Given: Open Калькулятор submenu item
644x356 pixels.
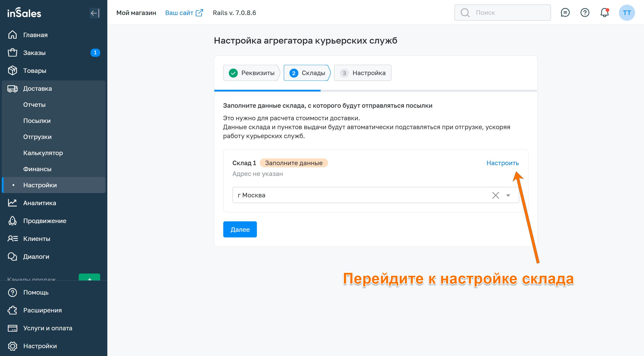Looking at the screenshot, I should point(43,153).
